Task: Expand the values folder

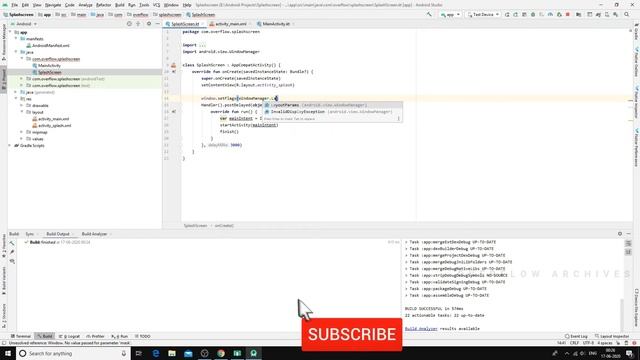Action: point(22,139)
